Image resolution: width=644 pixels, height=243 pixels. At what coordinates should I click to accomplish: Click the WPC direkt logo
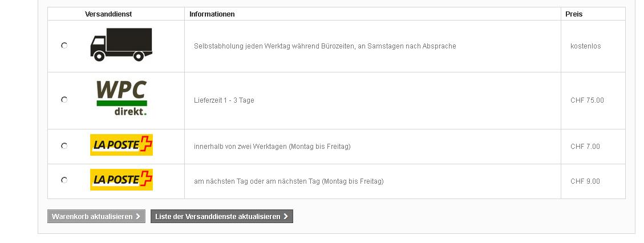121,98
